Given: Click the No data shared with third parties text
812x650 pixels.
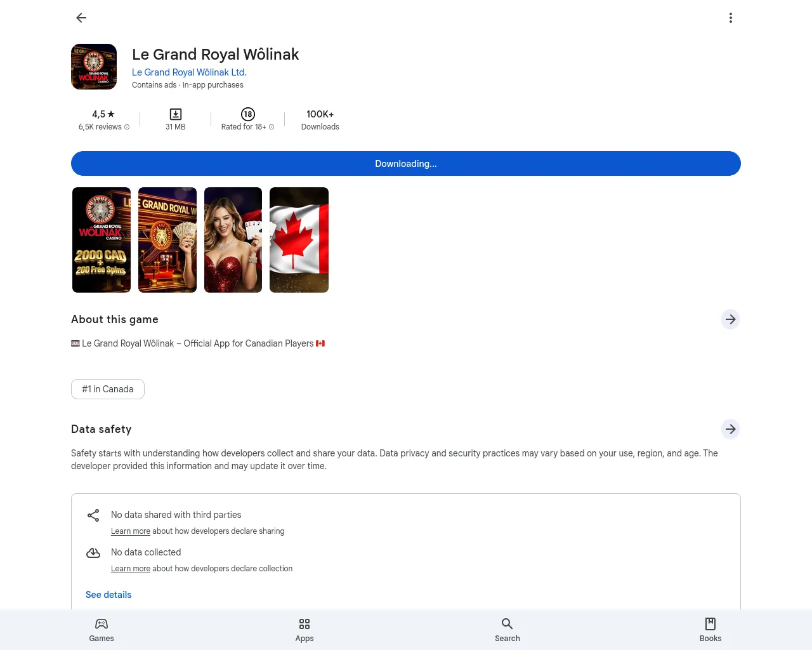Looking at the screenshot, I should point(176,515).
